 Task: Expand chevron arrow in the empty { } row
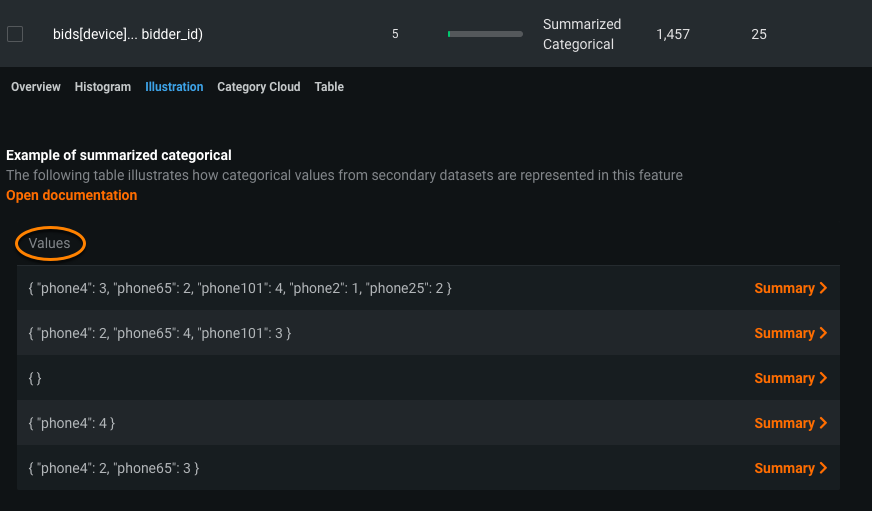point(823,378)
